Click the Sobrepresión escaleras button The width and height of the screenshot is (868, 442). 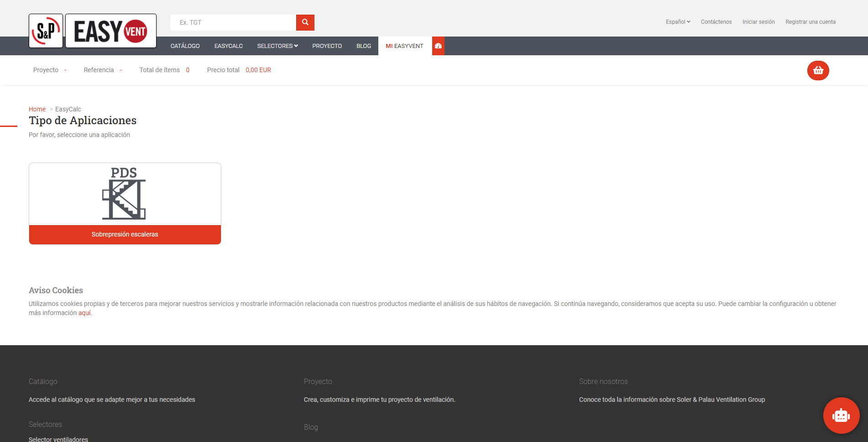click(125, 234)
